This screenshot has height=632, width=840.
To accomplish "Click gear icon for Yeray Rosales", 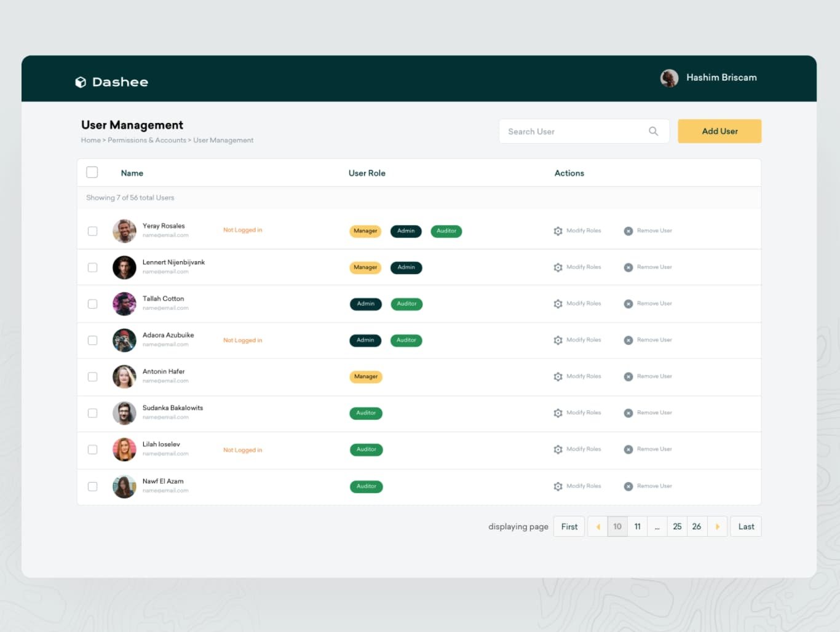I will (x=558, y=231).
